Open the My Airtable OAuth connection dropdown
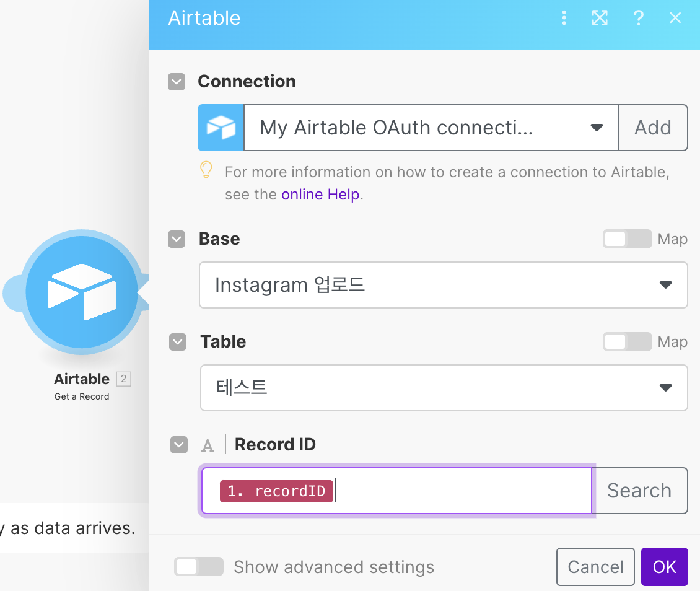 (x=431, y=128)
